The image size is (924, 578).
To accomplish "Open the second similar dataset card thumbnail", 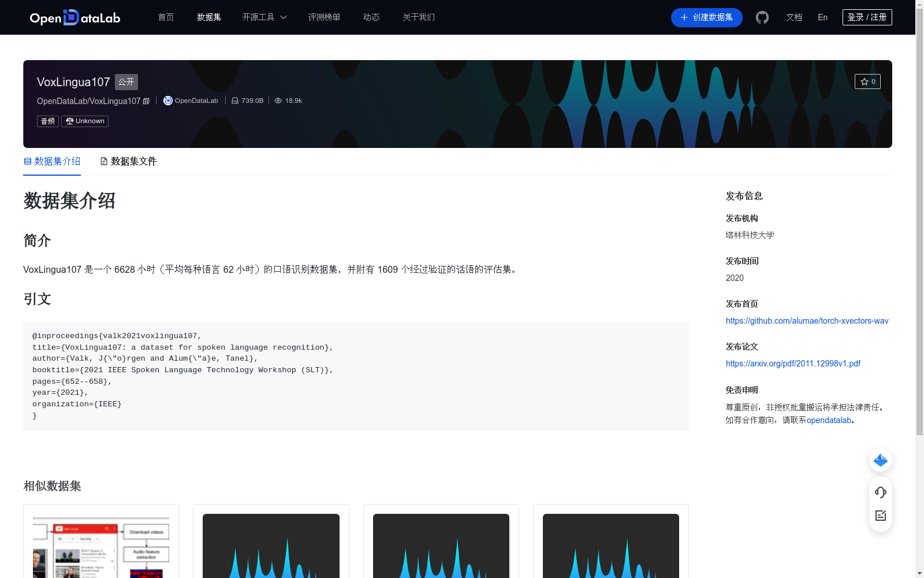I will [271, 546].
